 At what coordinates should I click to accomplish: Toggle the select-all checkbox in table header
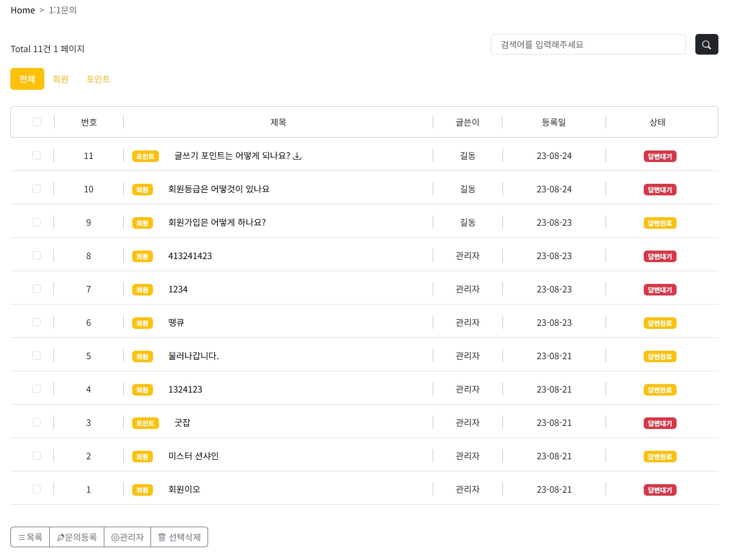click(37, 122)
